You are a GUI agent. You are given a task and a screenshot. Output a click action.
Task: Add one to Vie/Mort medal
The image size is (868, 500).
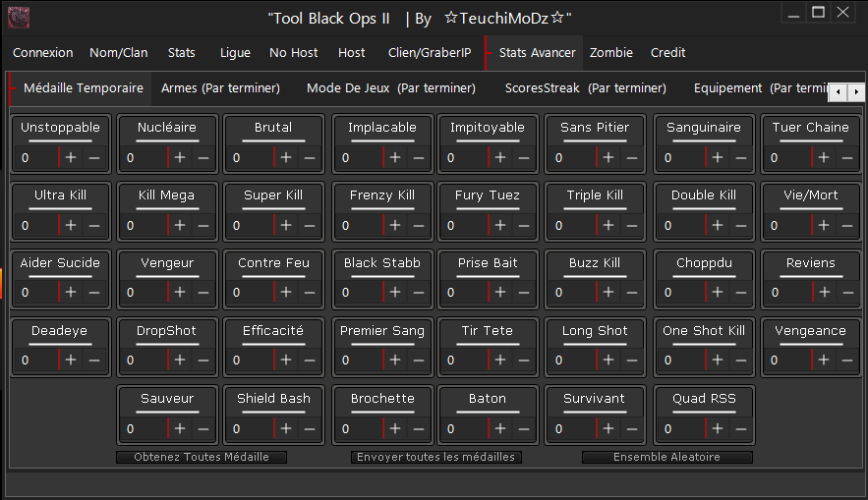pyautogui.click(x=824, y=226)
